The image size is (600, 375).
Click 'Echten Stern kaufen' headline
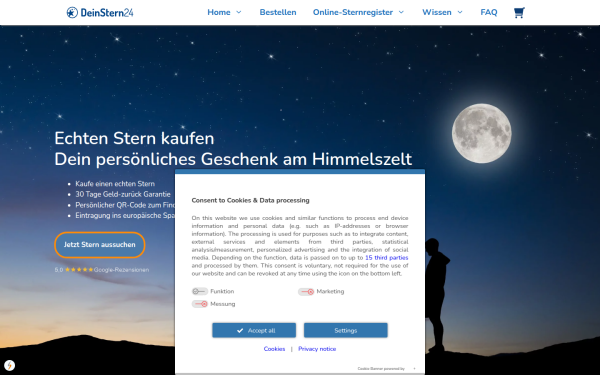click(134, 138)
